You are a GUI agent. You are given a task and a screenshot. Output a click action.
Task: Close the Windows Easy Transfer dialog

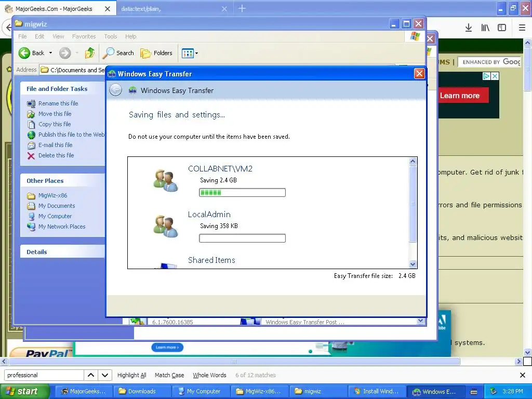[419, 74]
